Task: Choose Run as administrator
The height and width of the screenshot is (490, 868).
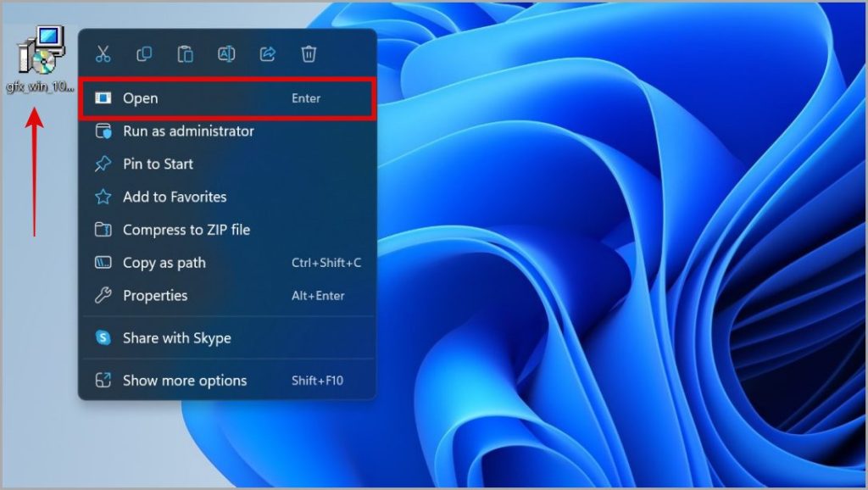Action: click(x=227, y=131)
